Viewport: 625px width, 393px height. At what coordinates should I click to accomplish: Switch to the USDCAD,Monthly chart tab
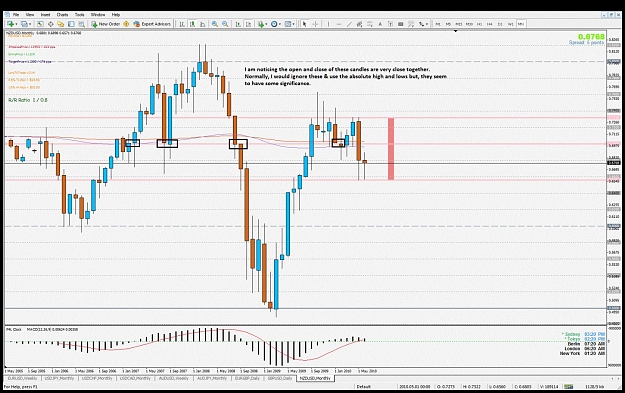135,378
